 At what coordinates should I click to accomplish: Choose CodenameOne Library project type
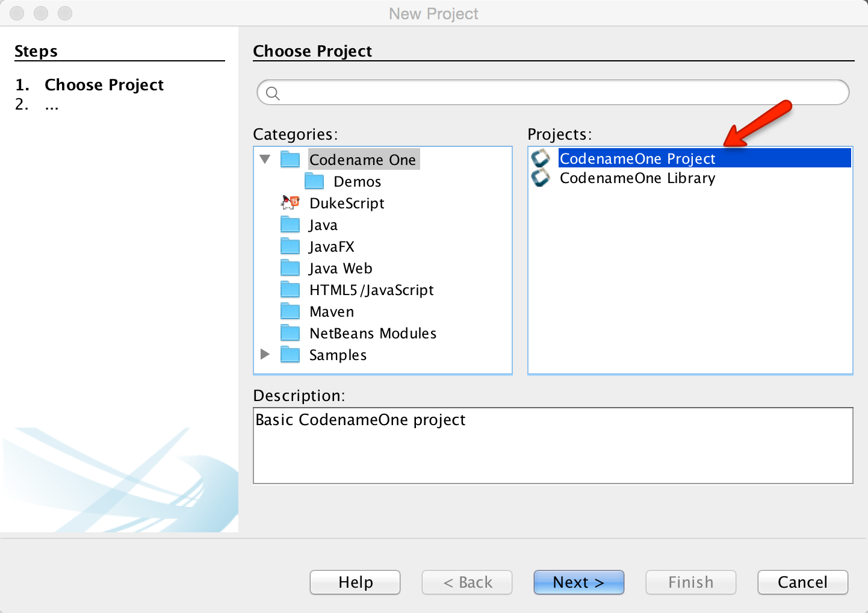tap(637, 178)
